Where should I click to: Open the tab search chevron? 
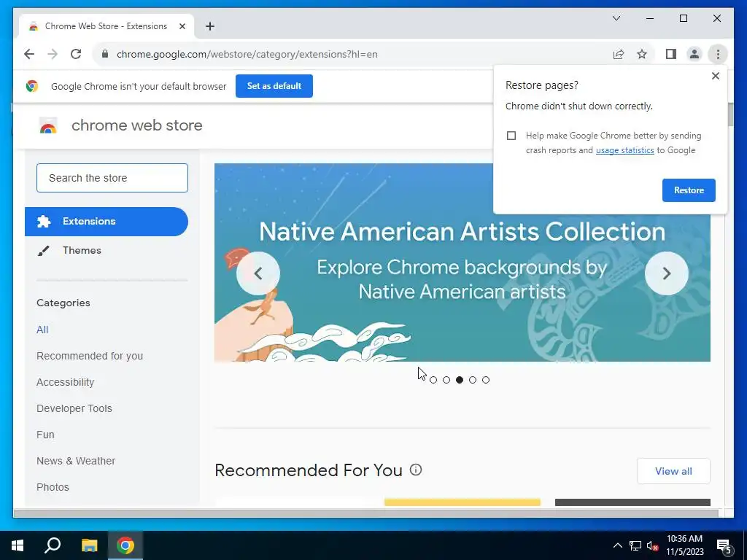616,18
